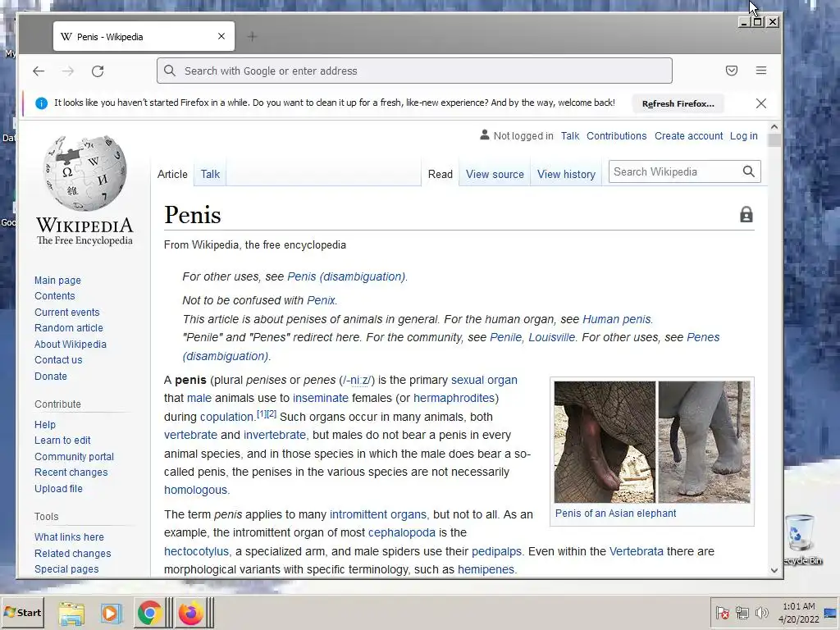Open the About Wikipedia sidebar link

[x=71, y=344]
